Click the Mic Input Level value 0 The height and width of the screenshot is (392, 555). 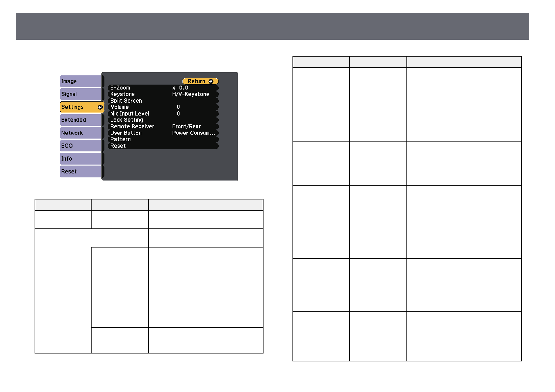click(x=178, y=114)
